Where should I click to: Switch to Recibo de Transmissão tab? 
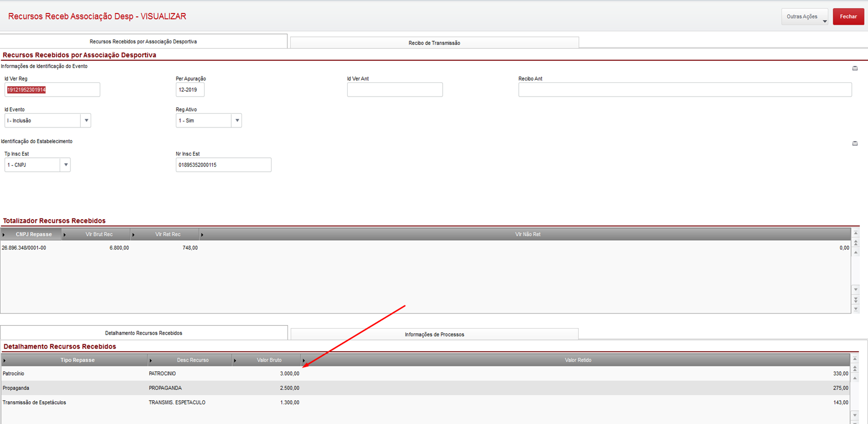click(x=435, y=43)
